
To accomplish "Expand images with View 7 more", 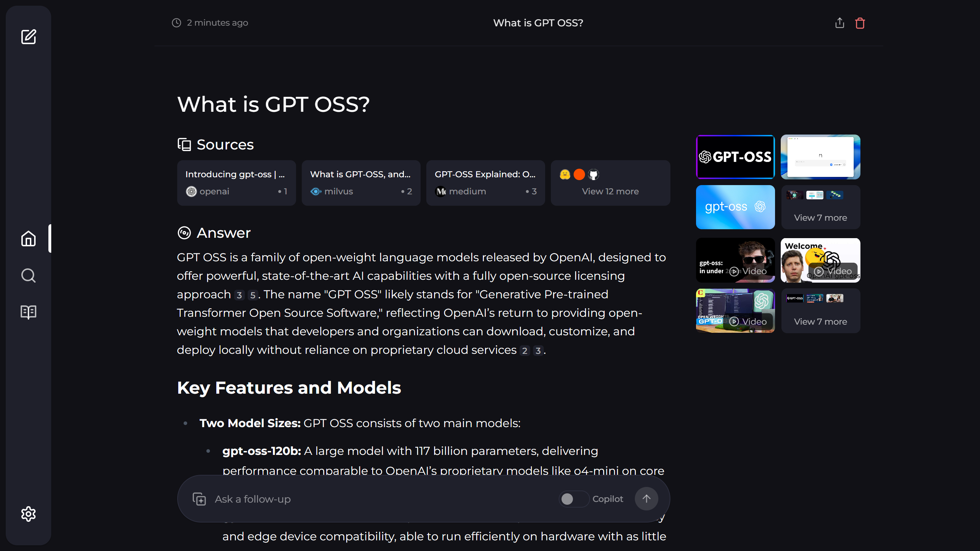I will tap(820, 208).
